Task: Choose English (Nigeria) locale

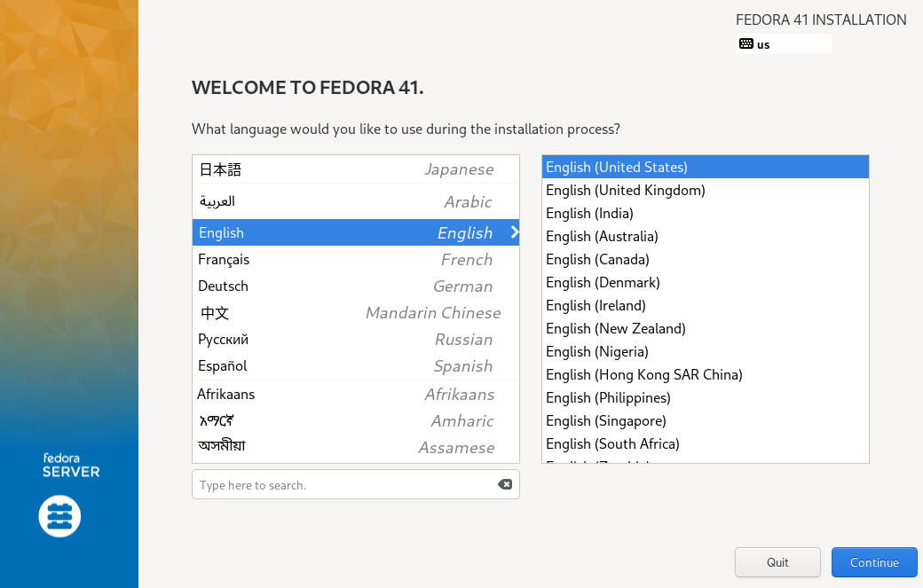Action: [x=706, y=351]
